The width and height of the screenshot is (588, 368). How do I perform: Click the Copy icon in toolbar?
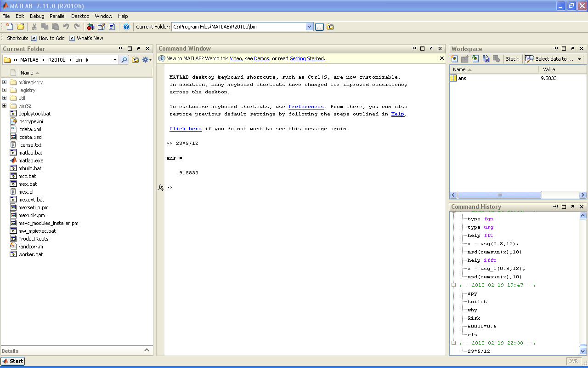click(45, 27)
